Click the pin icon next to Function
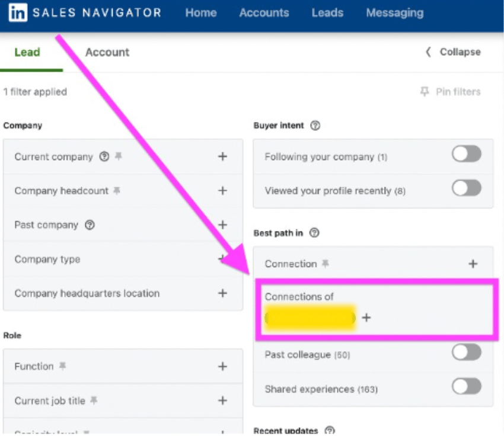Image resolution: width=504 pixels, height=436 pixels. point(62,367)
